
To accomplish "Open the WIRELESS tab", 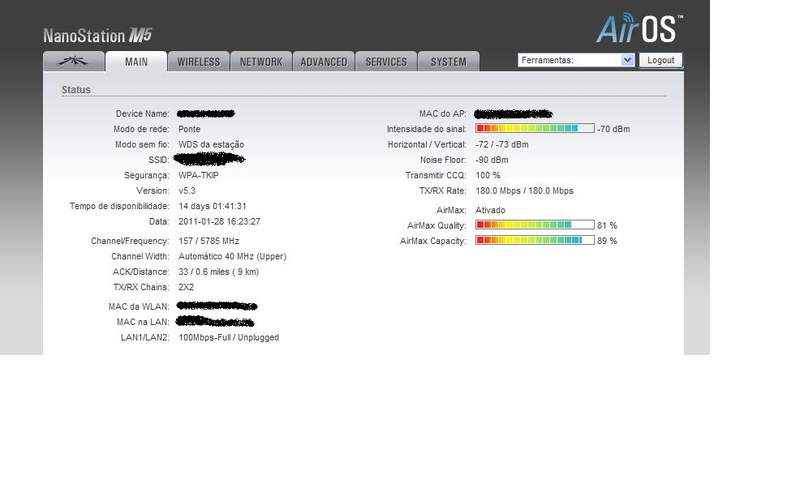I will [x=198, y=61].
